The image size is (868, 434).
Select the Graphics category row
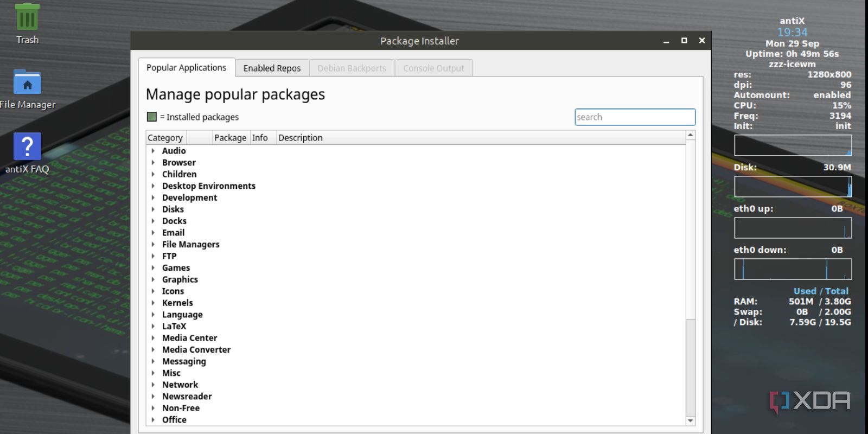pos(416,279)
